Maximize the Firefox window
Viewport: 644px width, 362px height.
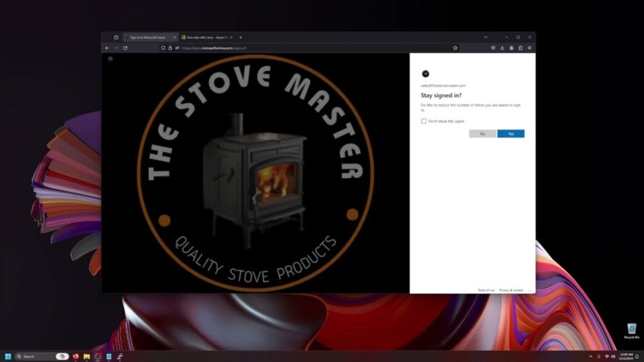click(518, 38)
